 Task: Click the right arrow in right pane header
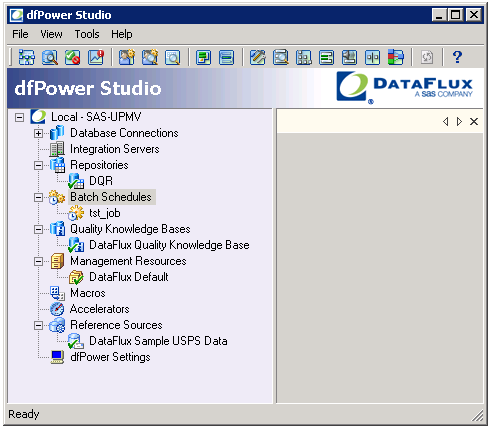coord(459,122)
